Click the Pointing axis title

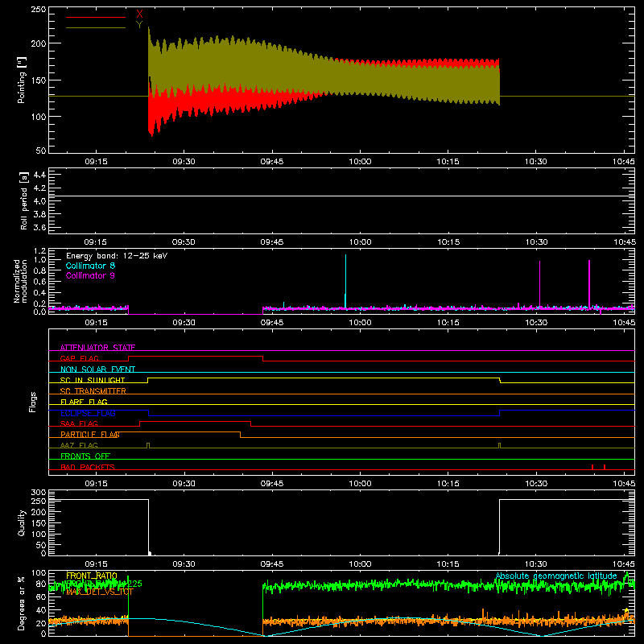click(x=22, y=80)
